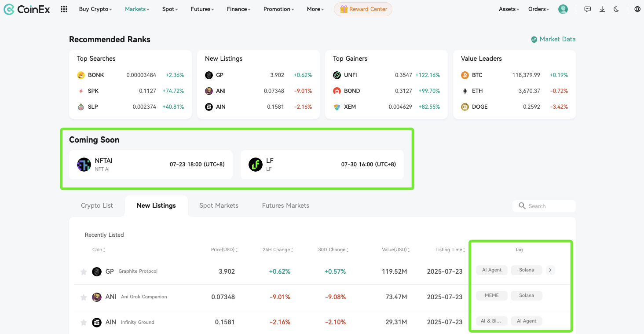Click the search magnifier icon

coord(522,206)
